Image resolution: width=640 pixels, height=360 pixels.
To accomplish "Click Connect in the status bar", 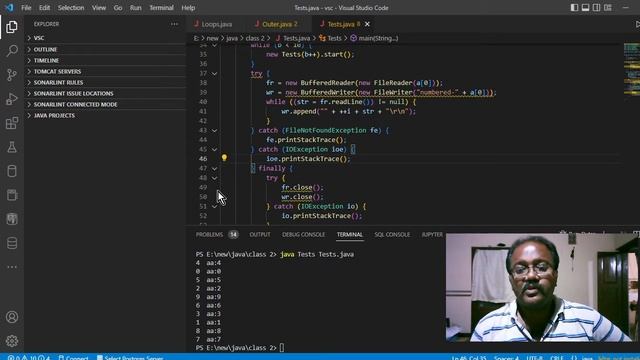I will 73,358.
